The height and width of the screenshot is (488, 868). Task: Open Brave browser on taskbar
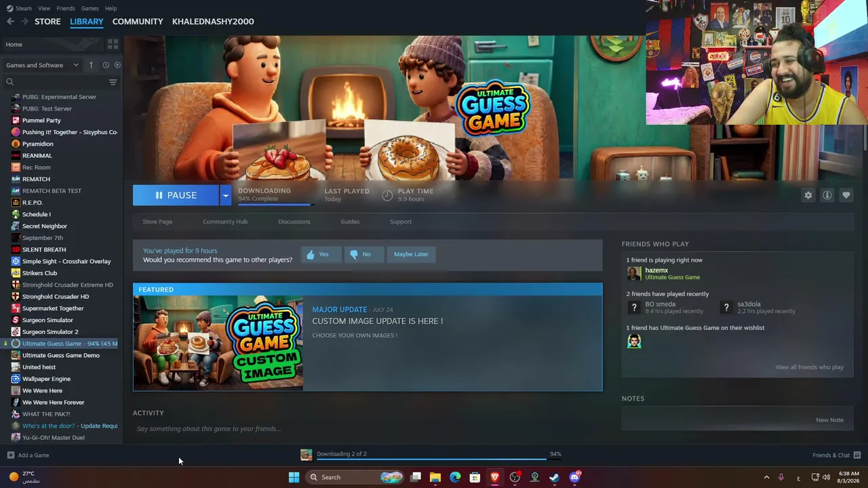(495, 477)
